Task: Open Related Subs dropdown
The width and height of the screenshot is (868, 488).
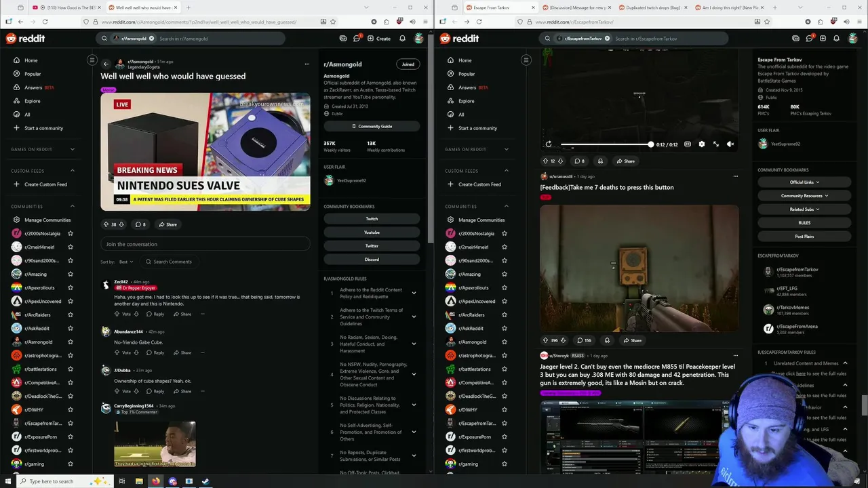Action: [x=804, y=209]
